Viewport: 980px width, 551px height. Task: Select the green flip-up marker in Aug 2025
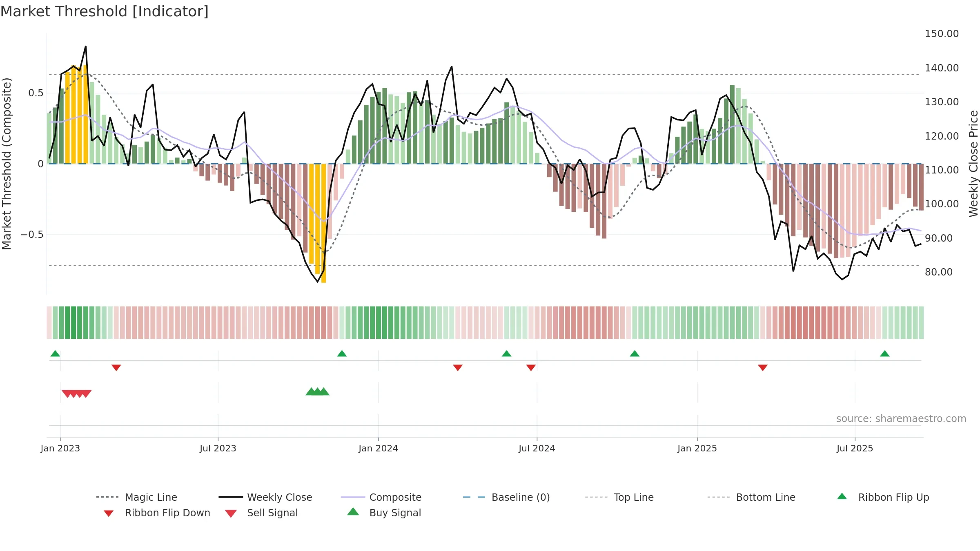(884, 353)
